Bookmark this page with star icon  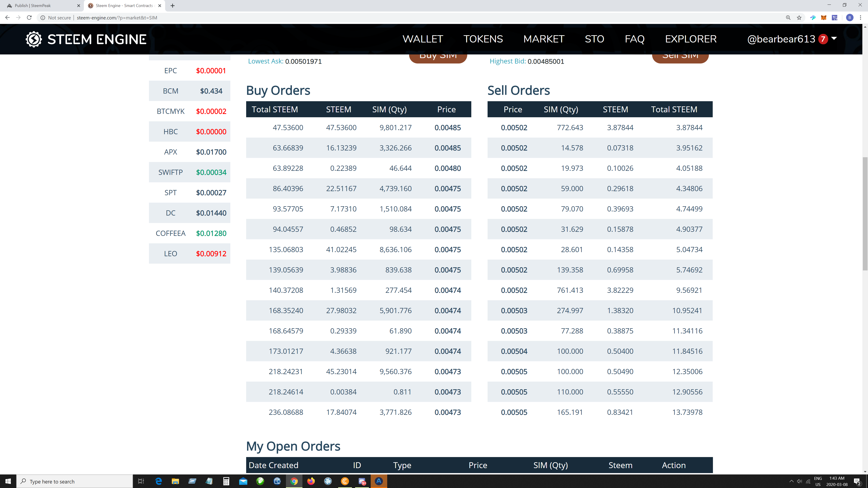[799, 18]
